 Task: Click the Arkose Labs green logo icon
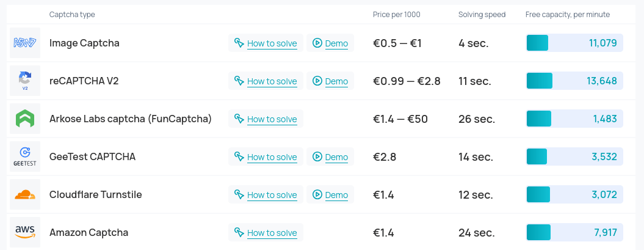(25, 119)
